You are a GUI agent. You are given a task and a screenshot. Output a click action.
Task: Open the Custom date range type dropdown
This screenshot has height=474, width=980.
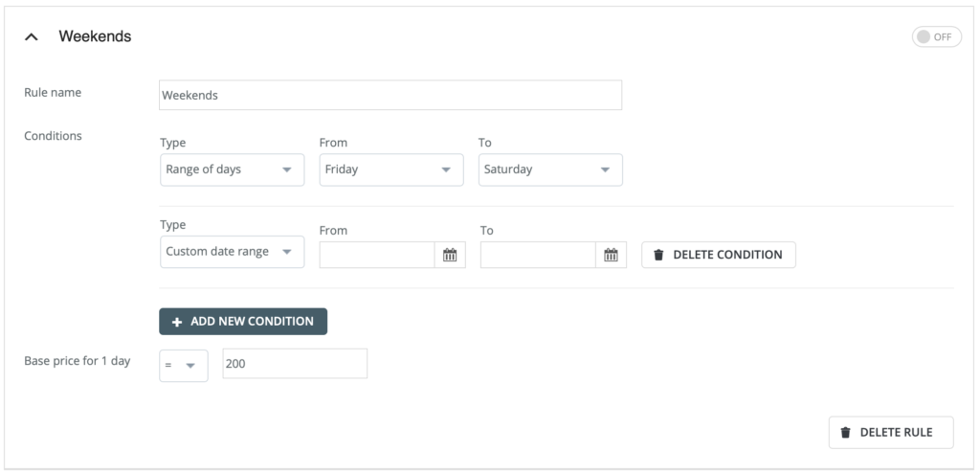[x=232, y=252]
